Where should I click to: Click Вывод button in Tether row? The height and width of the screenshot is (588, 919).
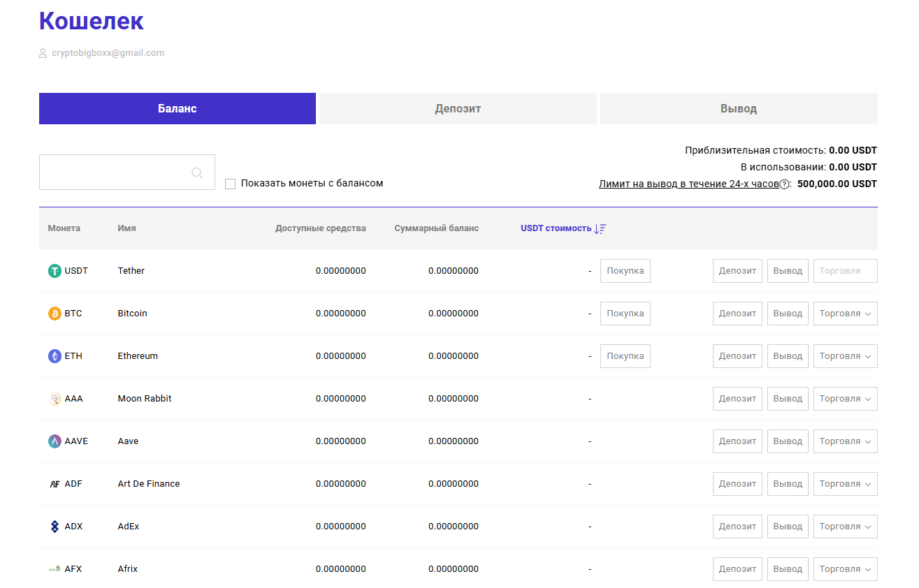pyautogui.click(x=788, y=271)
